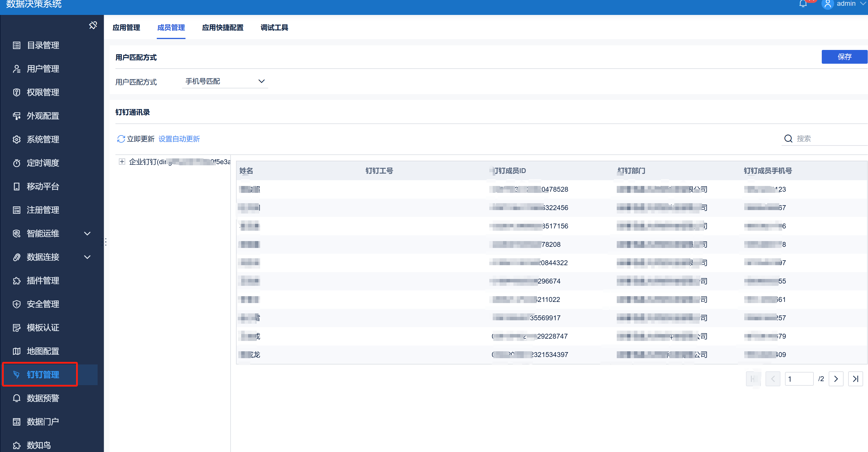Viewport: 868px width, 452px height.
Task: Click 钉钉工号 column header
Action: (379, 171)
